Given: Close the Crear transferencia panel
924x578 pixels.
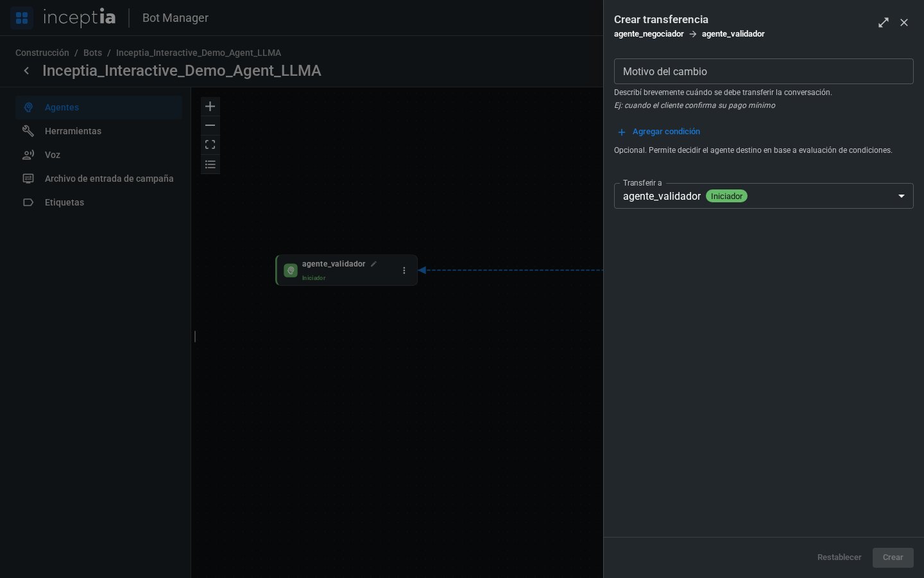Looking at the screenshot, I should (904, 22).
